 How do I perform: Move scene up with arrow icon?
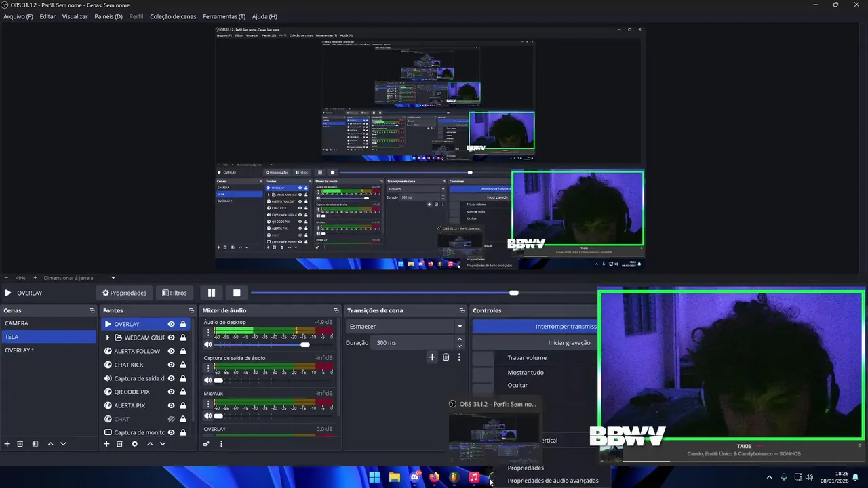[50, 444]
